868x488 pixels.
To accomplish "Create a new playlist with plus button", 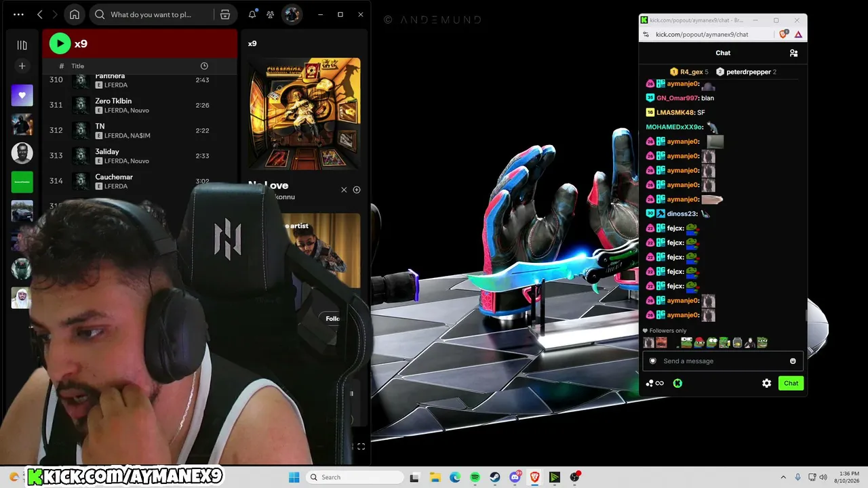I will [22, 66].
